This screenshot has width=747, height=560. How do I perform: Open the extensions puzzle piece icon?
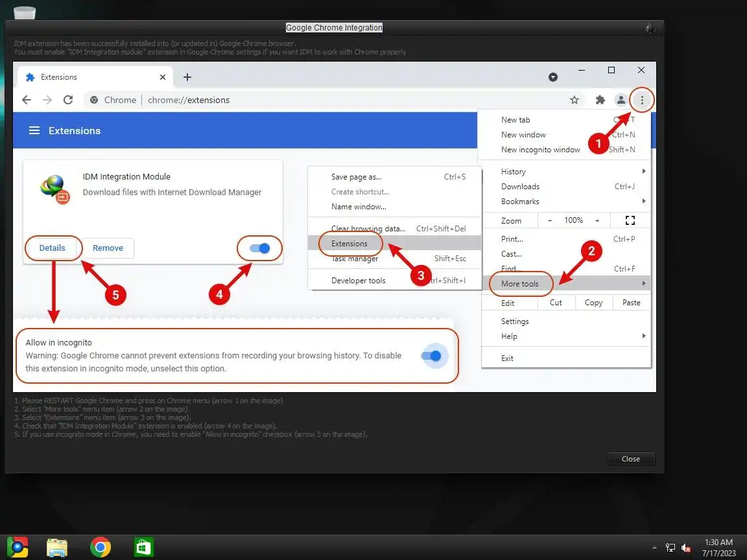click(x=600, y=100)
